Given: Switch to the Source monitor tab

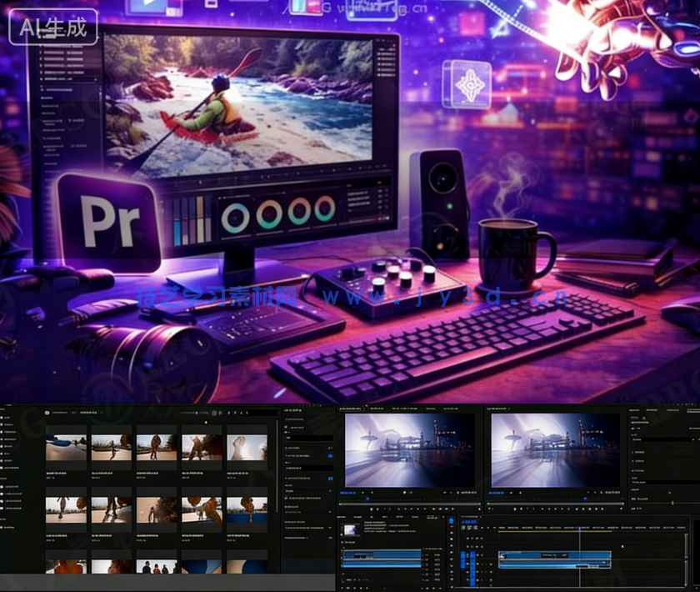Looking at the screenshot, I should pos(348,408).
